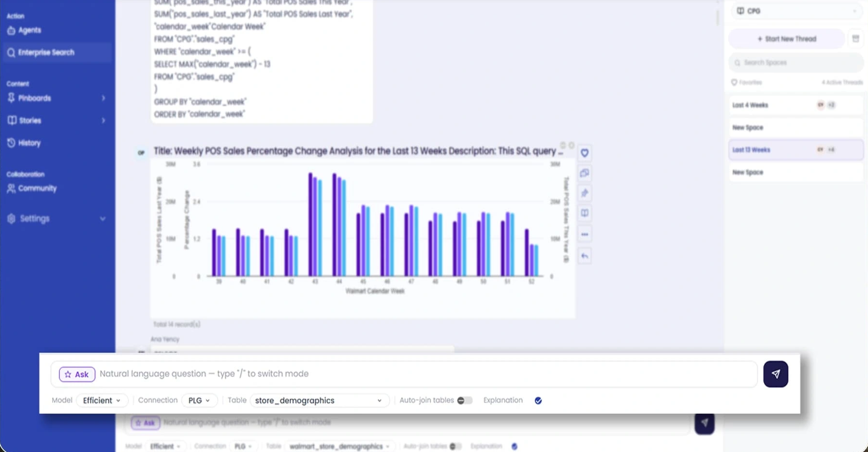
Task: Click the OP avatar beside chart title
Action: coord(141,153)
